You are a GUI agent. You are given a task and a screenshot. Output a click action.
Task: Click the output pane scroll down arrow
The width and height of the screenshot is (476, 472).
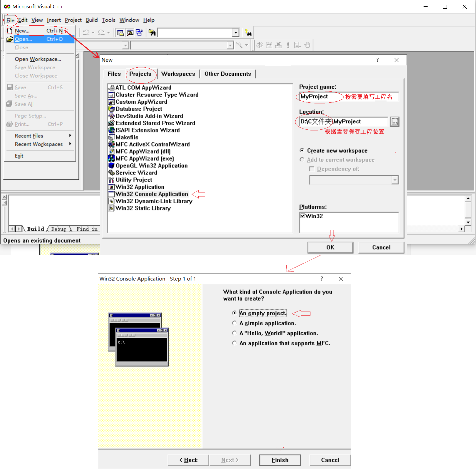coord(468,222)
